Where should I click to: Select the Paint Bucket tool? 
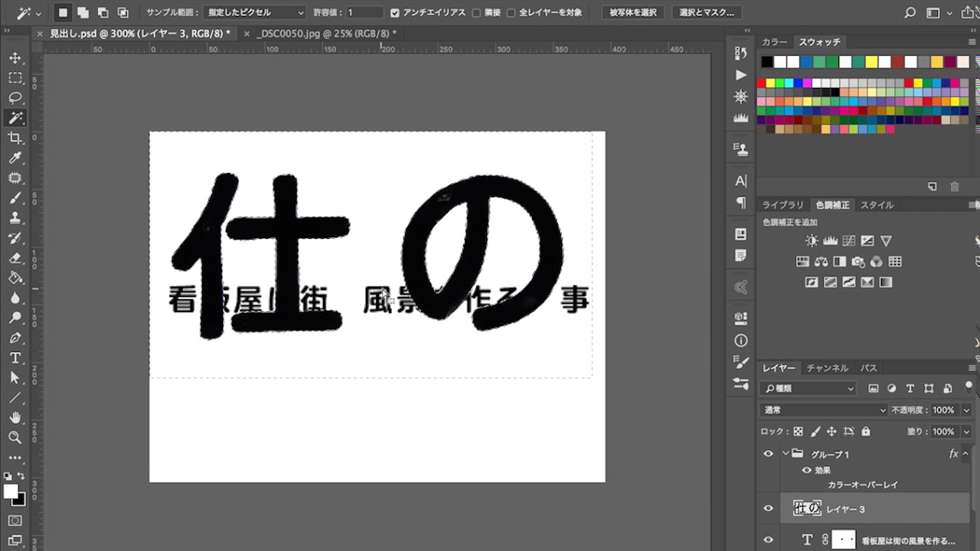click(x=15, y=278)
